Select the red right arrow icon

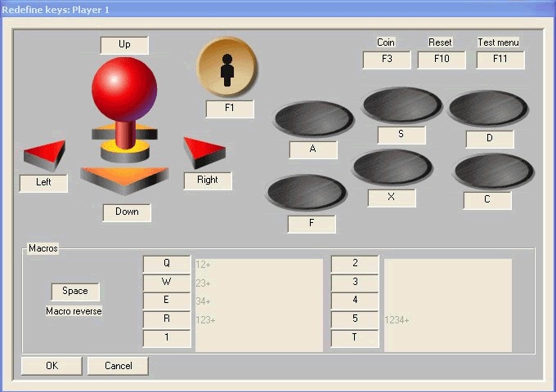pyautogui.click(x=203, y=150)
